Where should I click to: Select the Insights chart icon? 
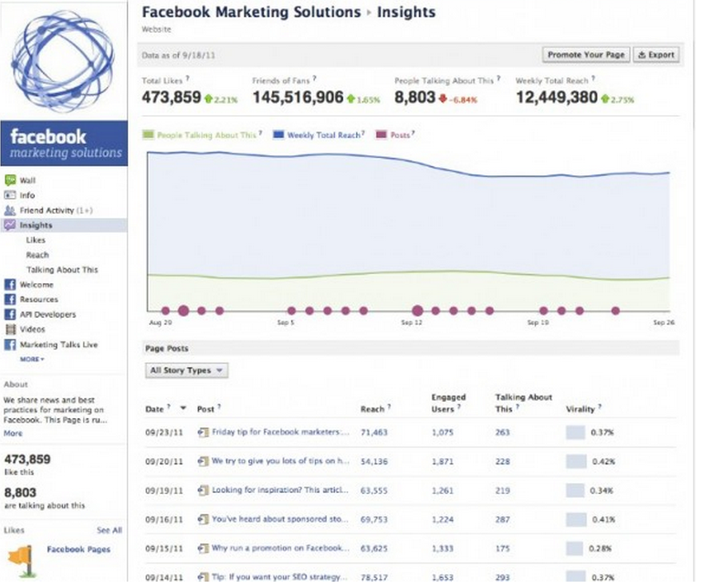click(x=10, y=226)
